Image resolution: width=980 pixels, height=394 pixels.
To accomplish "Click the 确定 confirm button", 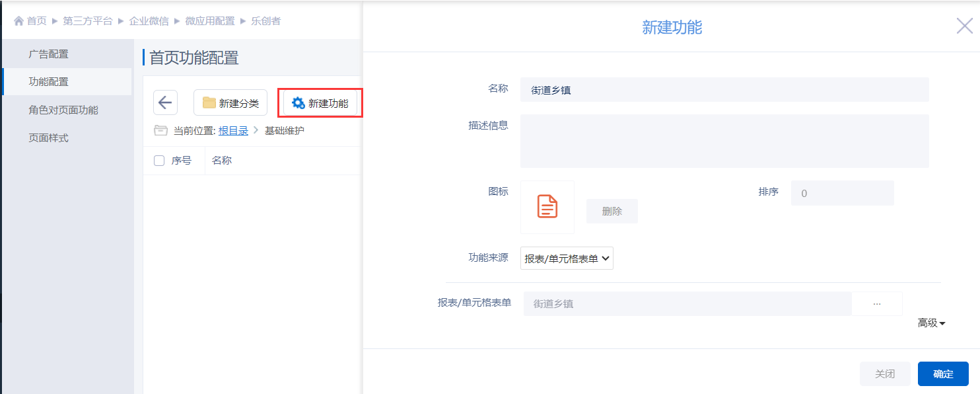I will point(942,374).
